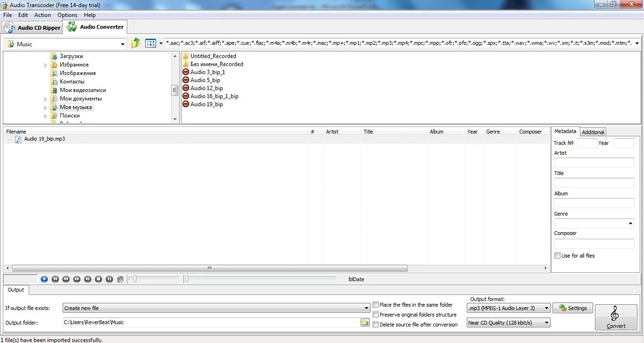The height and width of the screenshot is (343, 644).
Task: Click the volume slider handle
Action: (x=134, y=279)
